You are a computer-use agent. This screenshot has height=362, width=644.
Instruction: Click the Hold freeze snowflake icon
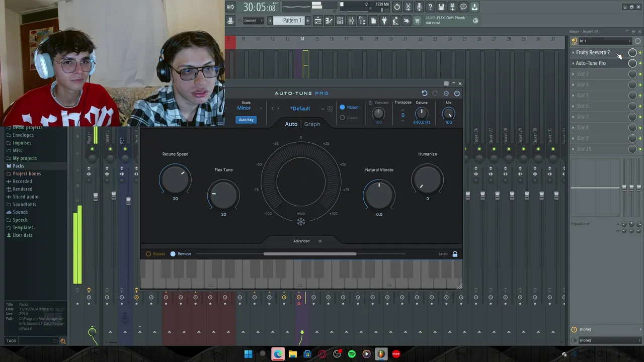[301, 222]
